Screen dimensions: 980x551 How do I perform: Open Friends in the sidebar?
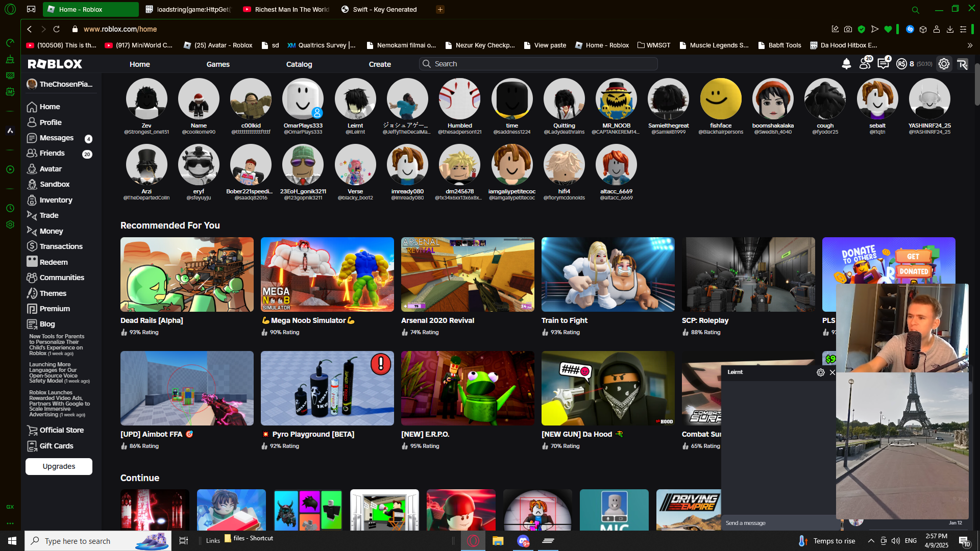point(52,153)
